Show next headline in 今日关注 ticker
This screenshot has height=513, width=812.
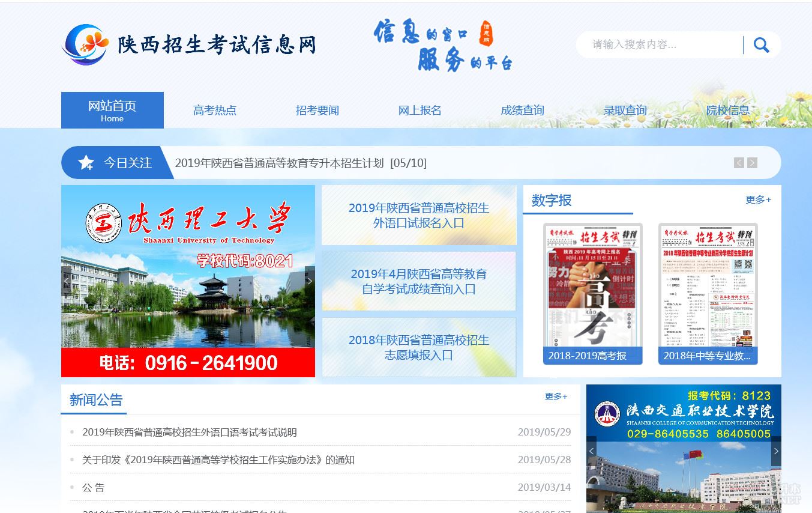click(x=752, y=163)
